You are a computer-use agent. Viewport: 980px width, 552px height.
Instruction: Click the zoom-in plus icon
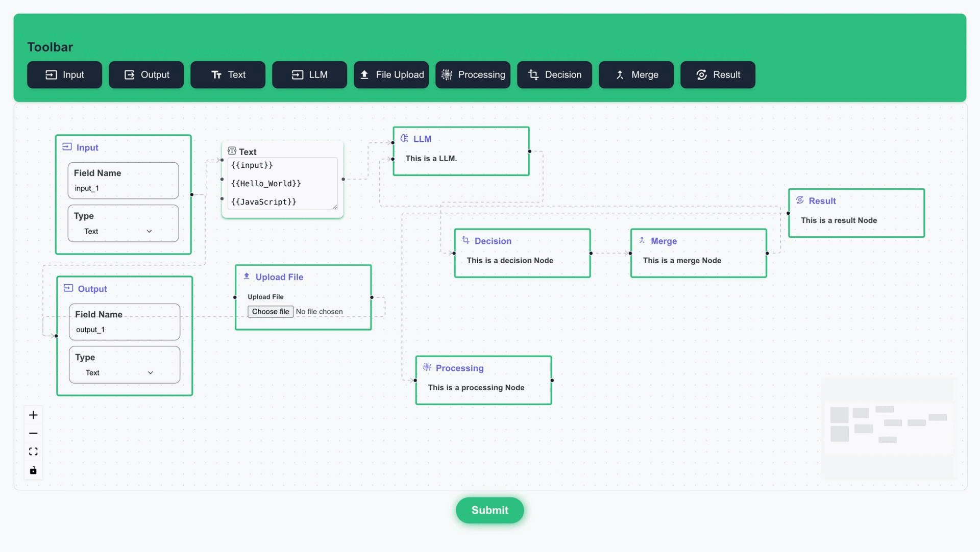[32, 415]
